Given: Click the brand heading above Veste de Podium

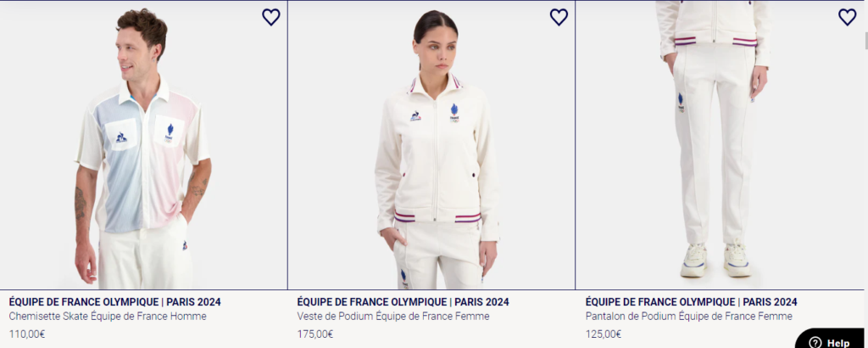Looking at the screenshot, I should 403,302.
